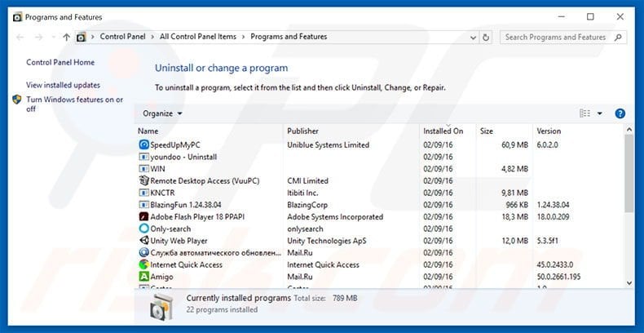Select the youndoo - Uninstall entry
Viewport: 644px width, 333px height.
pos(183,157)
